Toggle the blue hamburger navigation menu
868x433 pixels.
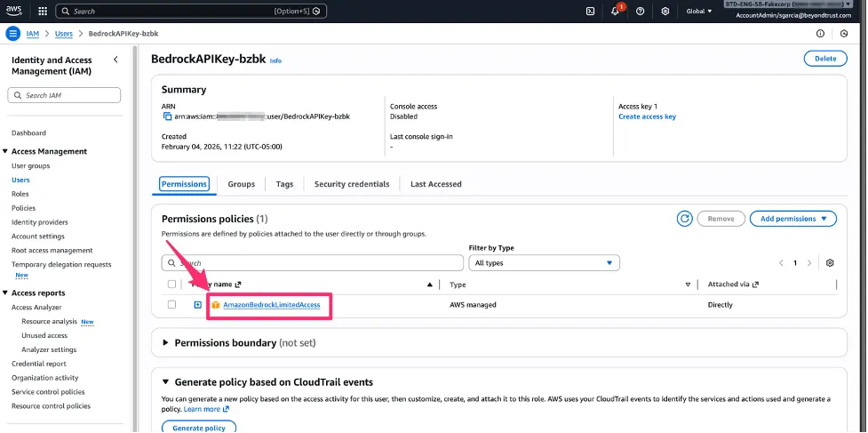click(13, 34)
